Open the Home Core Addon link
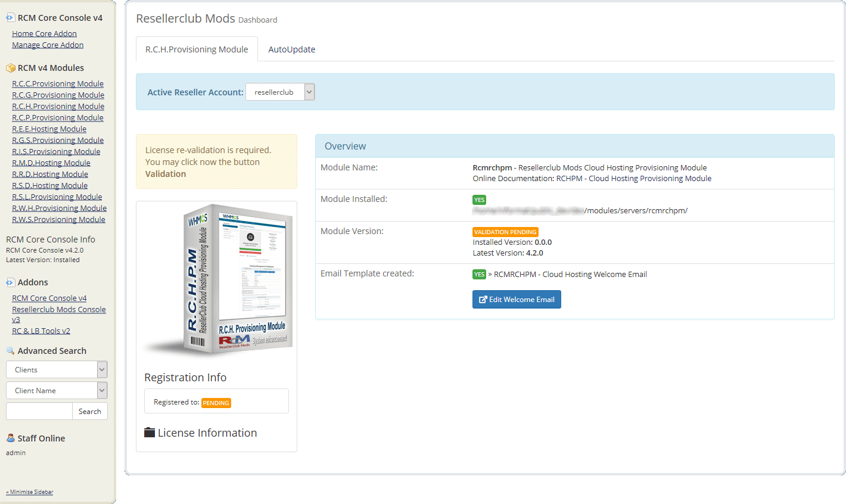 pyautogui.click(x=44, y=33)
